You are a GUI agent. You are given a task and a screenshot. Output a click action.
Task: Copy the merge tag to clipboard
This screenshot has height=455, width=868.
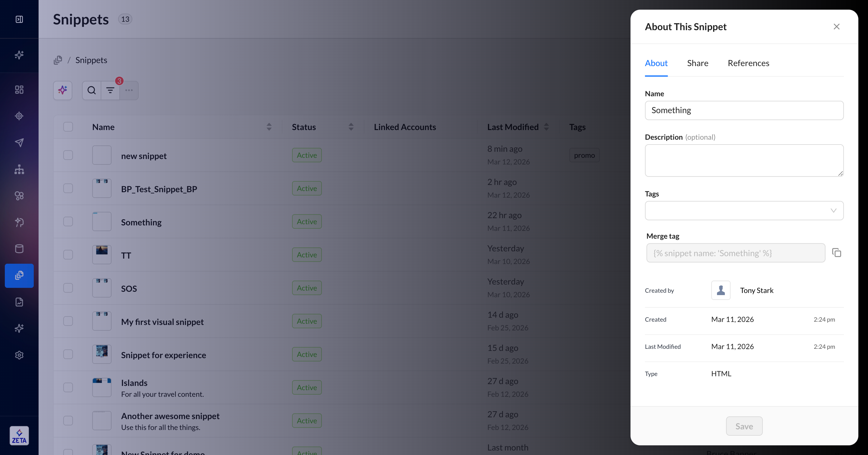836,253
